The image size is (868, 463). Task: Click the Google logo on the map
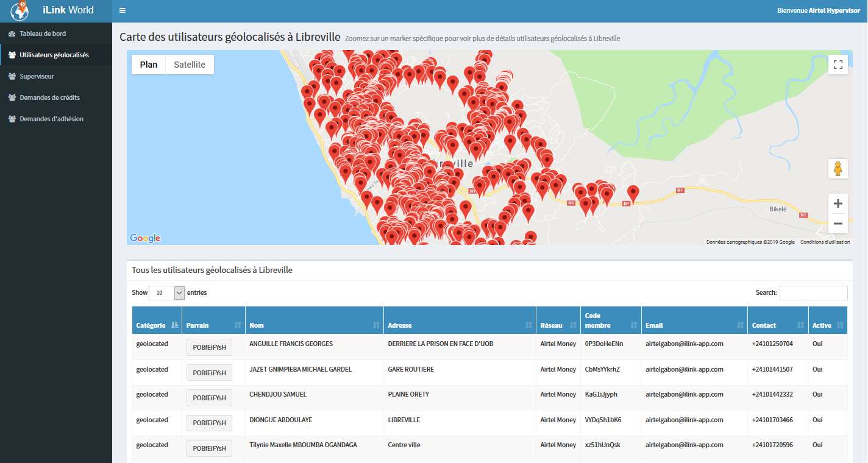(145, 238)
